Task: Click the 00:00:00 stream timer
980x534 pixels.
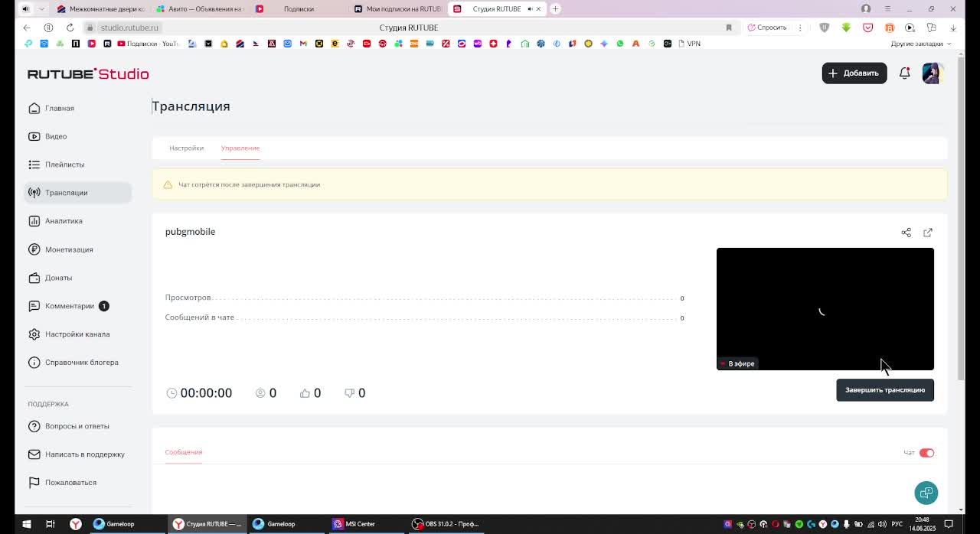Action: point(206,393)
